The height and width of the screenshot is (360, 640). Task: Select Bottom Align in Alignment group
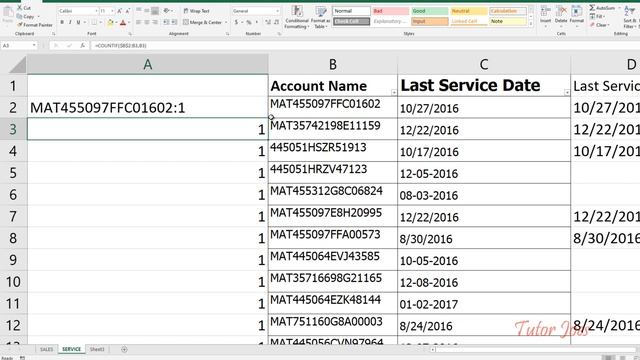155,11
